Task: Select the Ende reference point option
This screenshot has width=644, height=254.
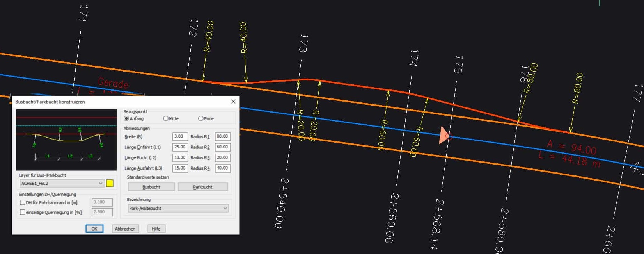Action: [201, 118]
